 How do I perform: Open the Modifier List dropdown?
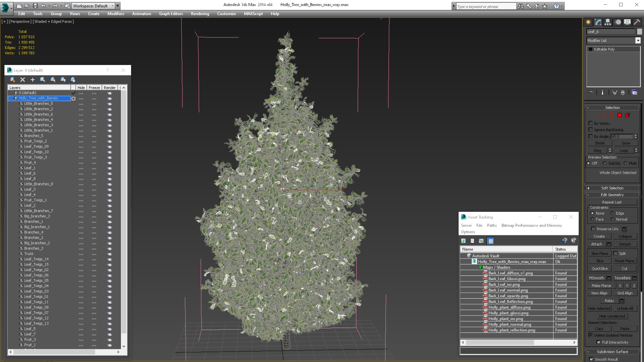(638, 40)
